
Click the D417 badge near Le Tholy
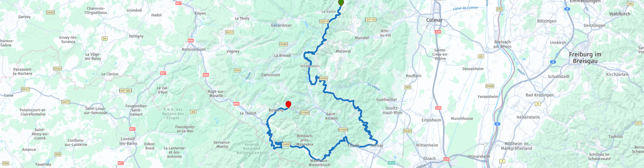pyautogui.click(x=229, y=32)
